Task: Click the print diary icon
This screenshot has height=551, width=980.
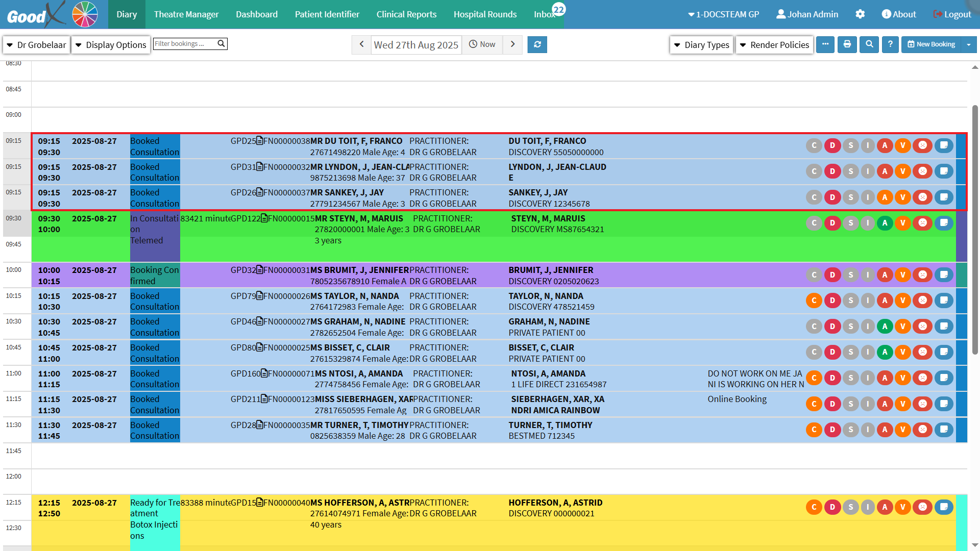Action: [847, 44]
